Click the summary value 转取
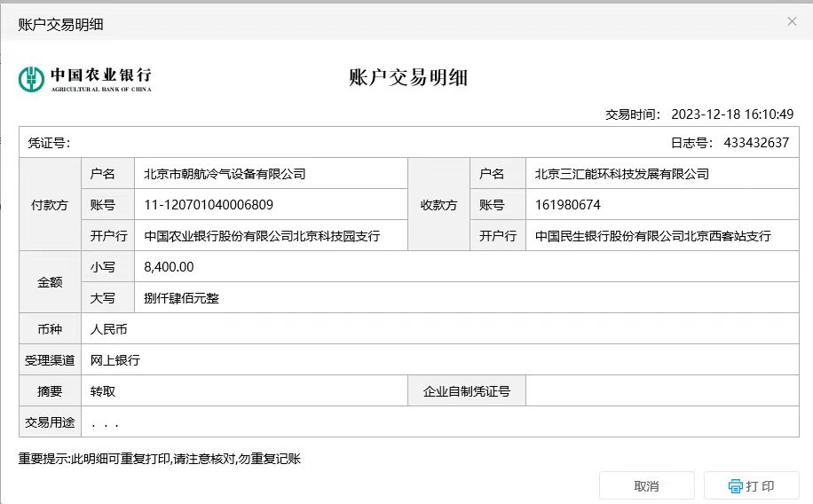Screen dimensions: 813x504 103,391
